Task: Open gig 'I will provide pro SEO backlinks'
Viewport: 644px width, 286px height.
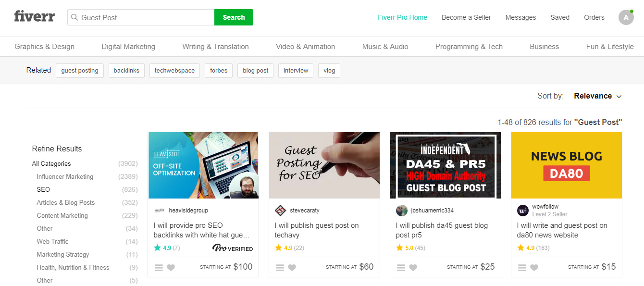Action: (202, 230)
